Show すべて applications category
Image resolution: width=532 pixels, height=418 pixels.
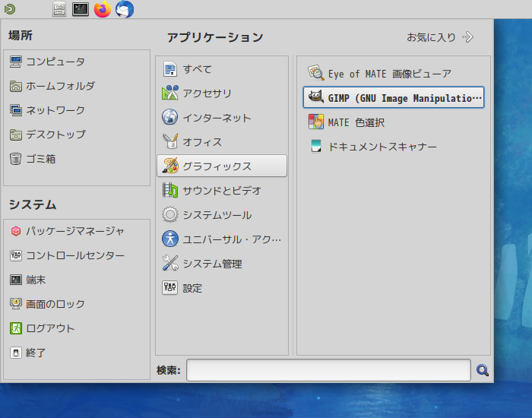(222, 69)
